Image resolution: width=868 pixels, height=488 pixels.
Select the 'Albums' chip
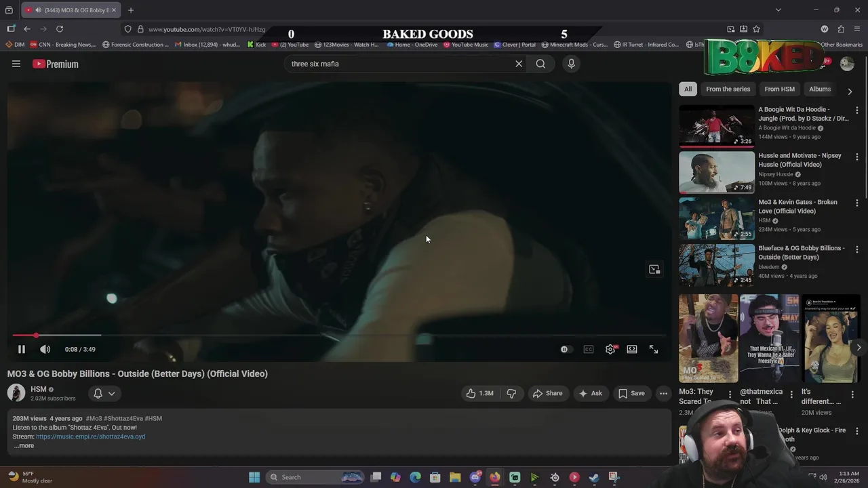point(819,89)
